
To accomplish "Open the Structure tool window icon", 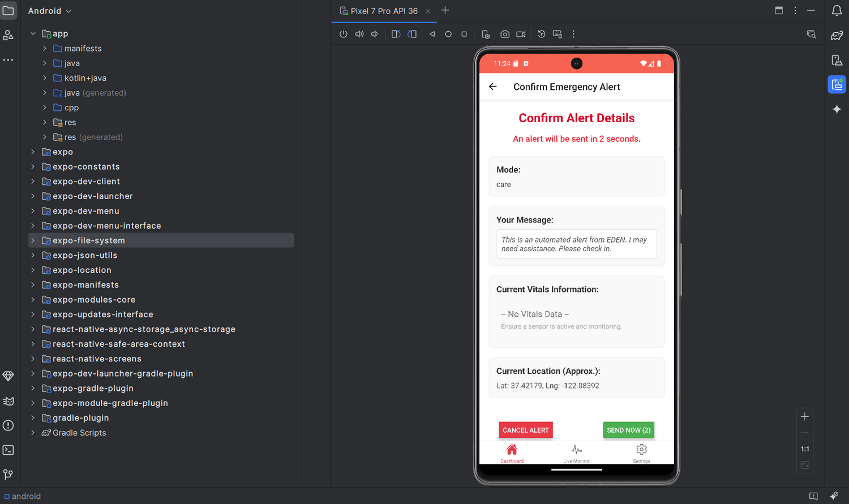I will tap(8, 35).
